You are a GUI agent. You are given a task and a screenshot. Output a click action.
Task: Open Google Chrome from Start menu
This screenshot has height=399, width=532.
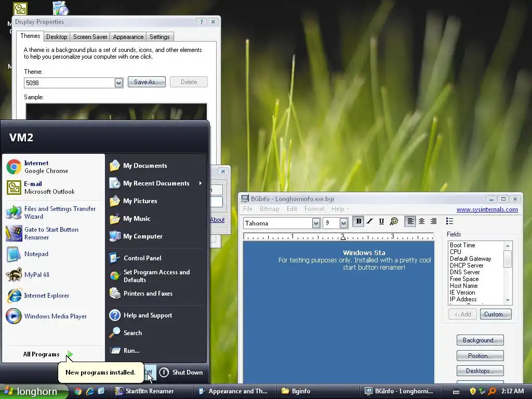54,167
